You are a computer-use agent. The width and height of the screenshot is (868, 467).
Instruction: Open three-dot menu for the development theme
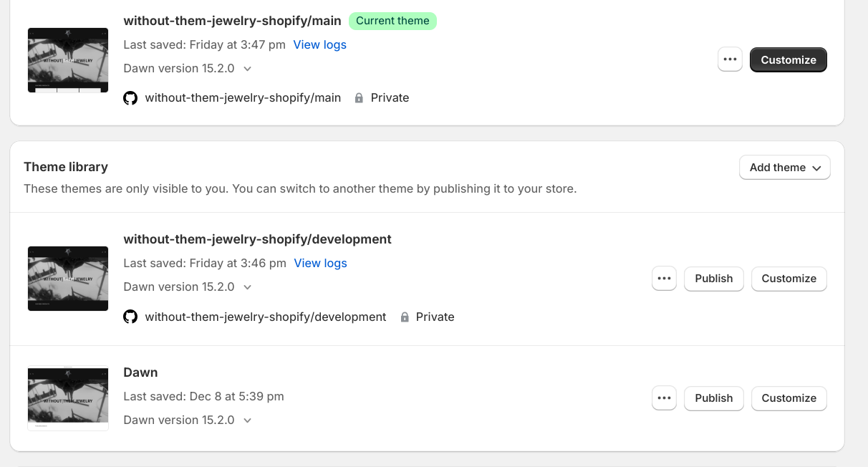pyautogui.click(x=664, y=279)
